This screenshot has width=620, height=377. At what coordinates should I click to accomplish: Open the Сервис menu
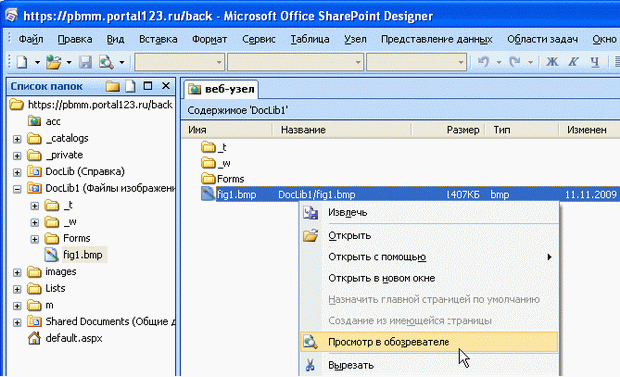(x=259, y=39)
